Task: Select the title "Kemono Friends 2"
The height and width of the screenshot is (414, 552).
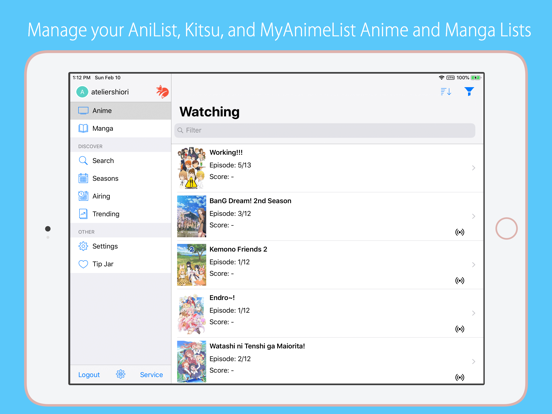Action: (x=238, y=249)
